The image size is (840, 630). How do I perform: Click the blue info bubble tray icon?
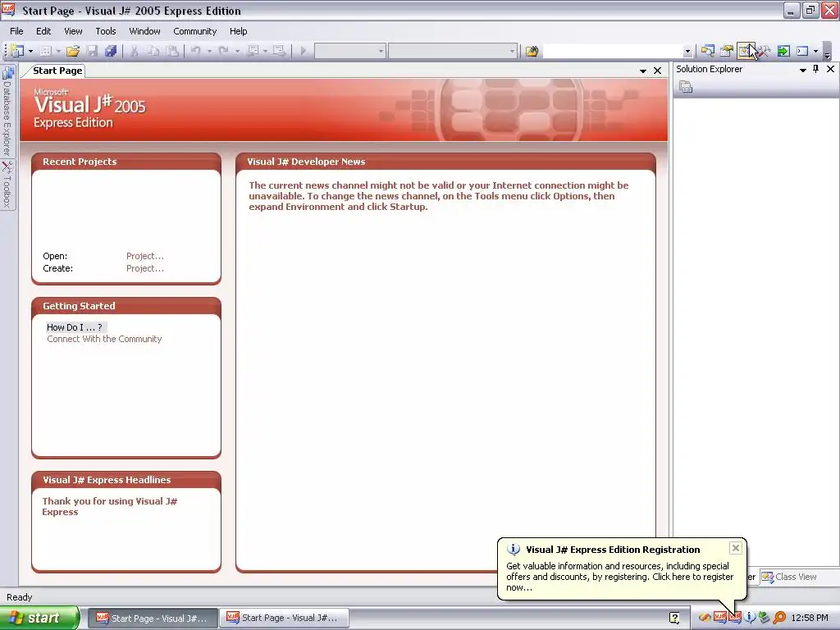[x=750, y=618]
